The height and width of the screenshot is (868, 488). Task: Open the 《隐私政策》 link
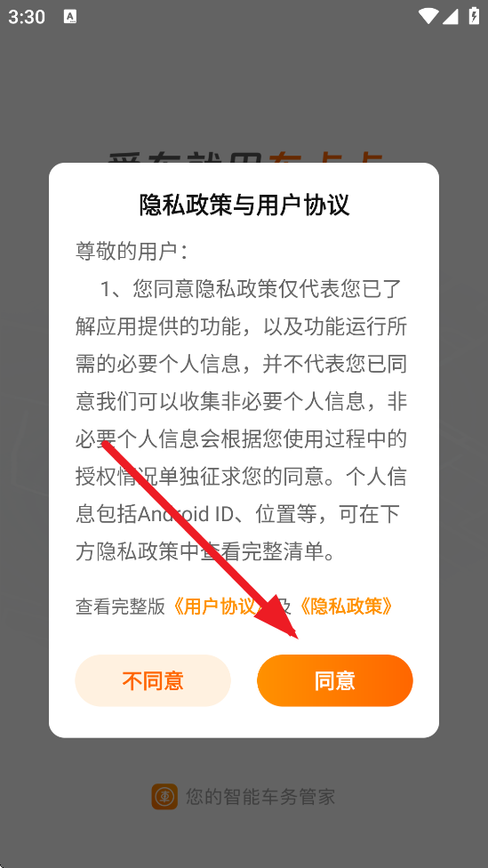click(347, 607)
